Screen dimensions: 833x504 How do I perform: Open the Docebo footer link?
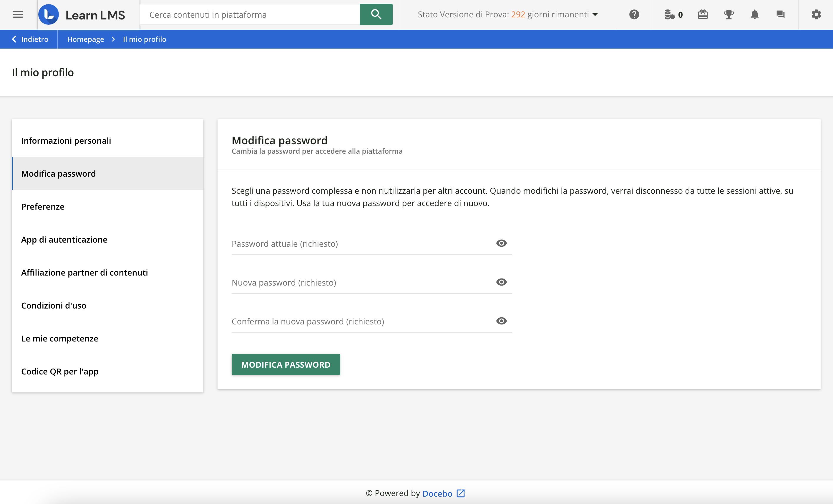(x=437, y=493)
